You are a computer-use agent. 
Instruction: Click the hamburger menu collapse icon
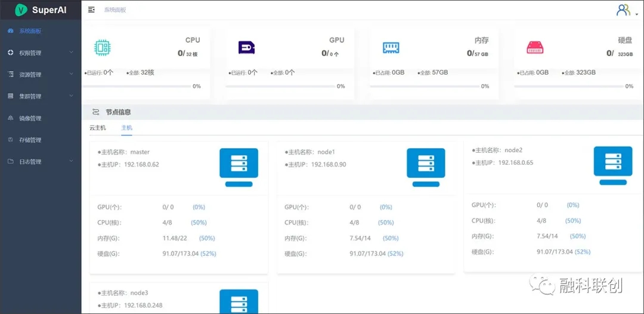tap(91, 10)
